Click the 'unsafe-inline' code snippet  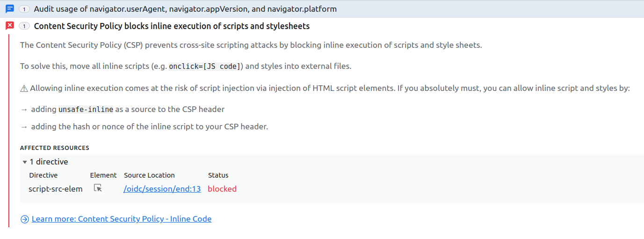86,110
